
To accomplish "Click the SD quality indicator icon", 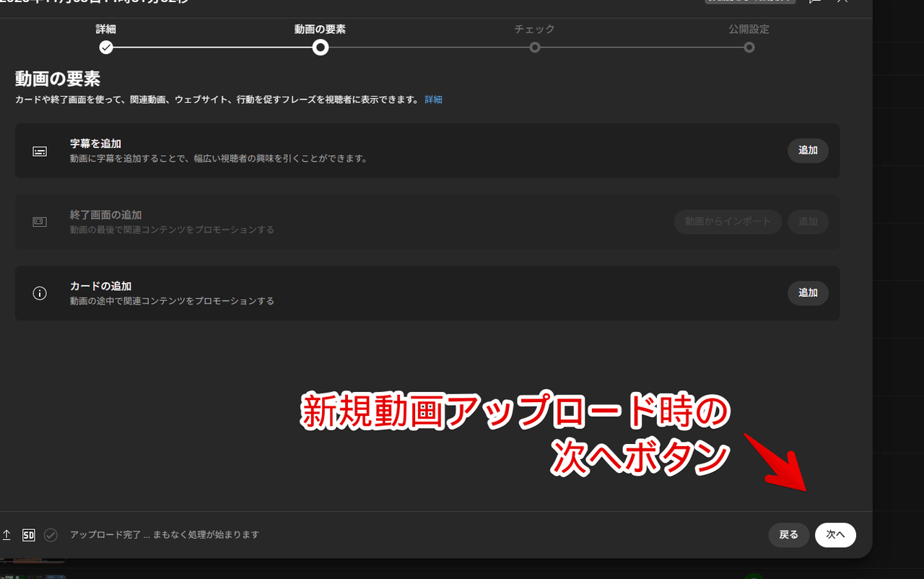I will 29,534.
